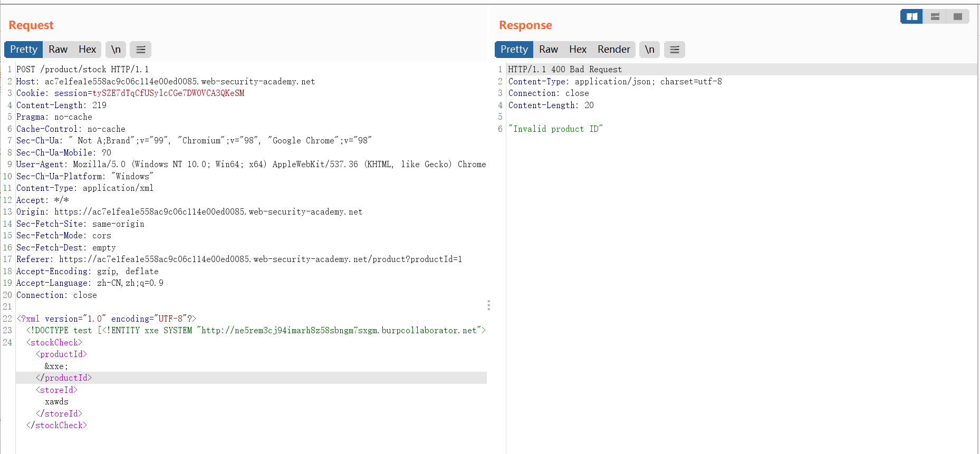Click the Referer header line

click(239, 259)
